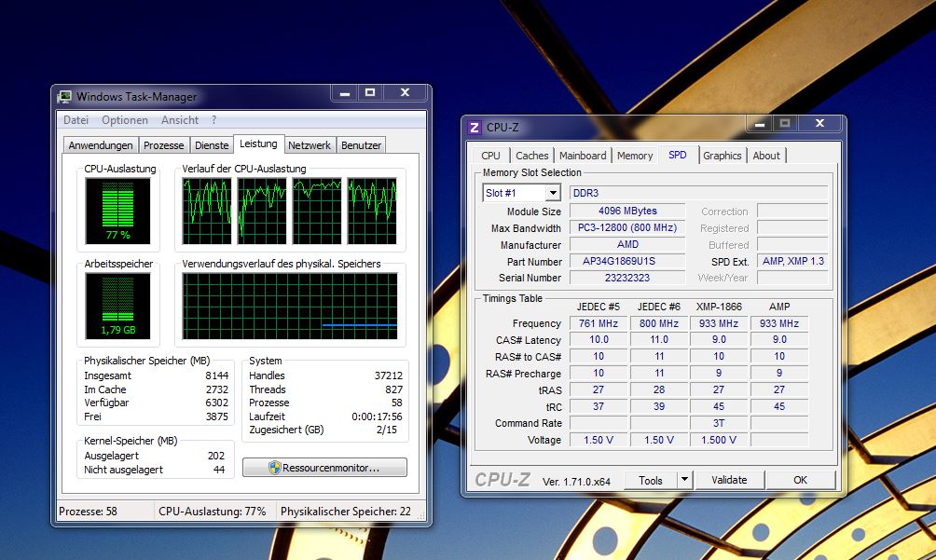Click the Validate button in CPU-Z

click(x=729, y=480)
